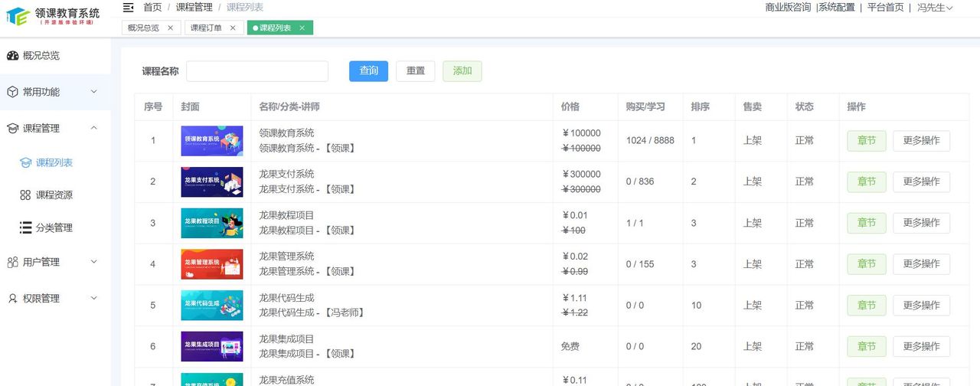
Task: Click 章节 for 龙果集成项目 row
Action: coord(867,346)
